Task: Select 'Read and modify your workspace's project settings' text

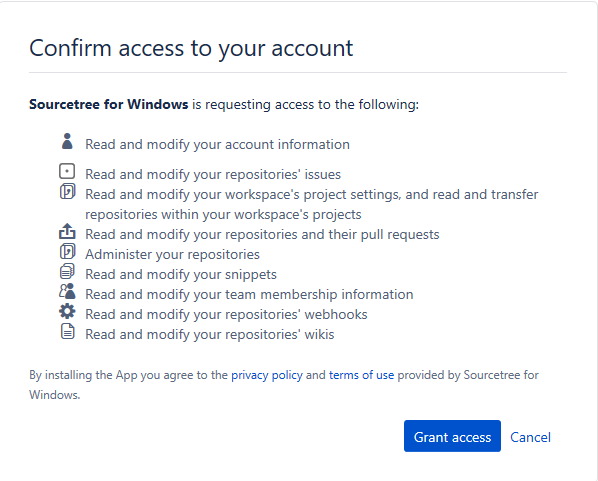Action: 243,195
